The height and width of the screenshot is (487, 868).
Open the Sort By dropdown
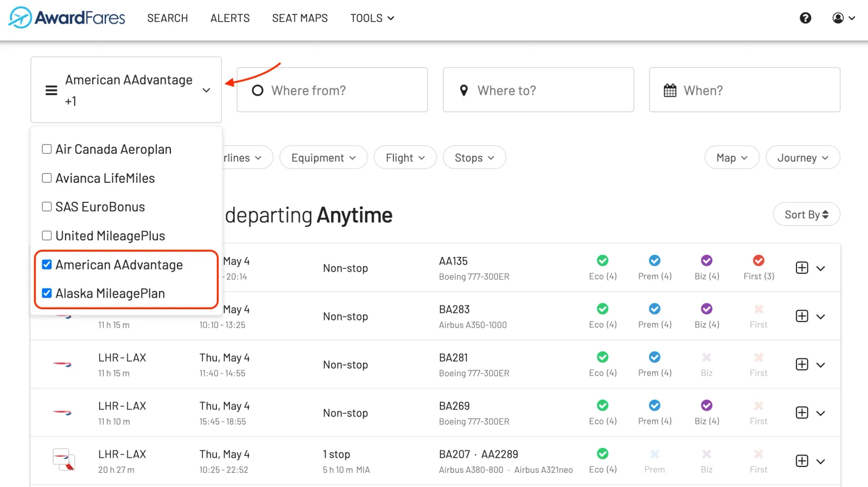(807, 214)
